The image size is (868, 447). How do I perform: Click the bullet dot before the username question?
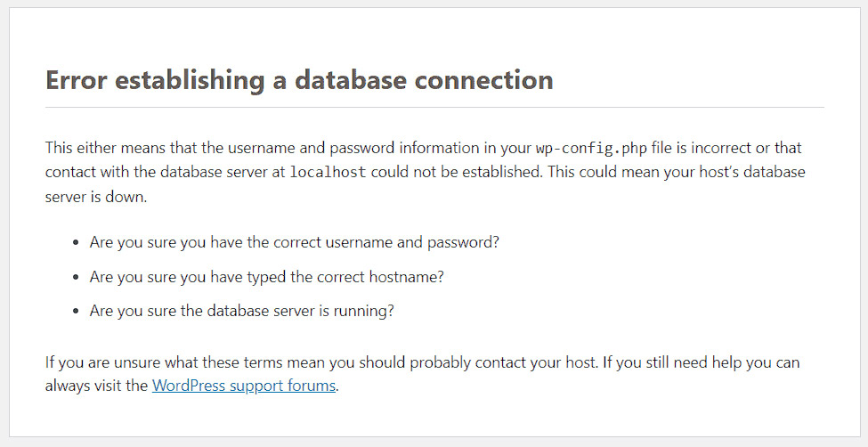76,243
